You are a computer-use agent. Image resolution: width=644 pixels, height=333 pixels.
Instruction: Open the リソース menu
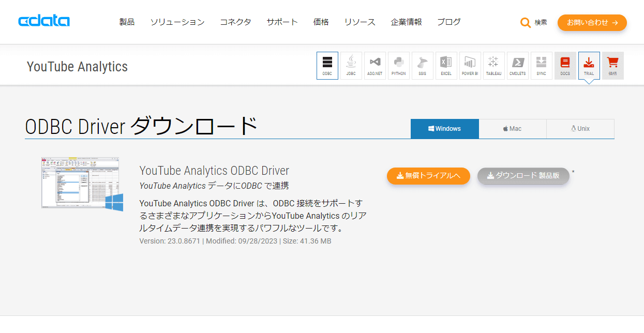click(x=360, y=22)
